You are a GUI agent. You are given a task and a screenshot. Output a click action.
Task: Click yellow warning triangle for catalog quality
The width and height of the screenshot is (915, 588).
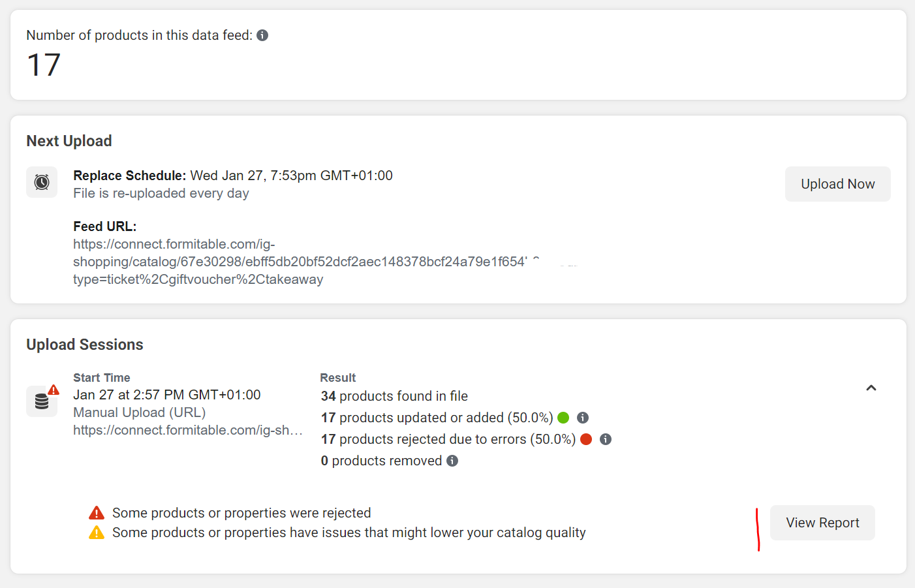(97, 533)
